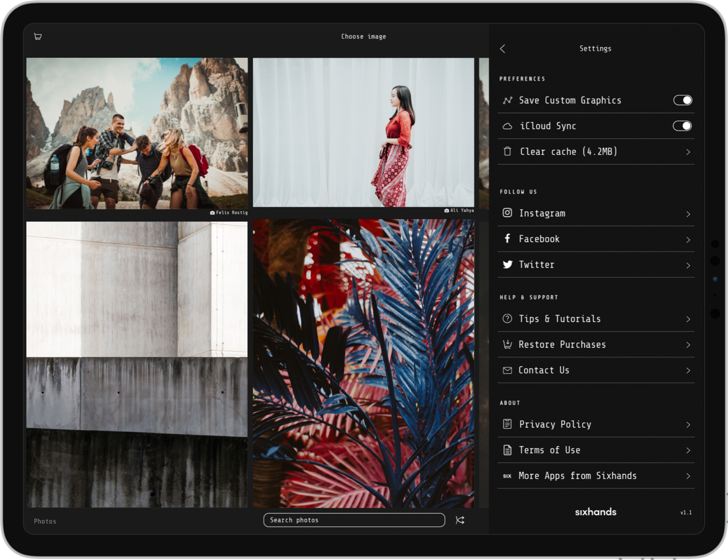728x560 pixels.
Task: Open Tips & Tutorials entry
Action: pos(596,319)
